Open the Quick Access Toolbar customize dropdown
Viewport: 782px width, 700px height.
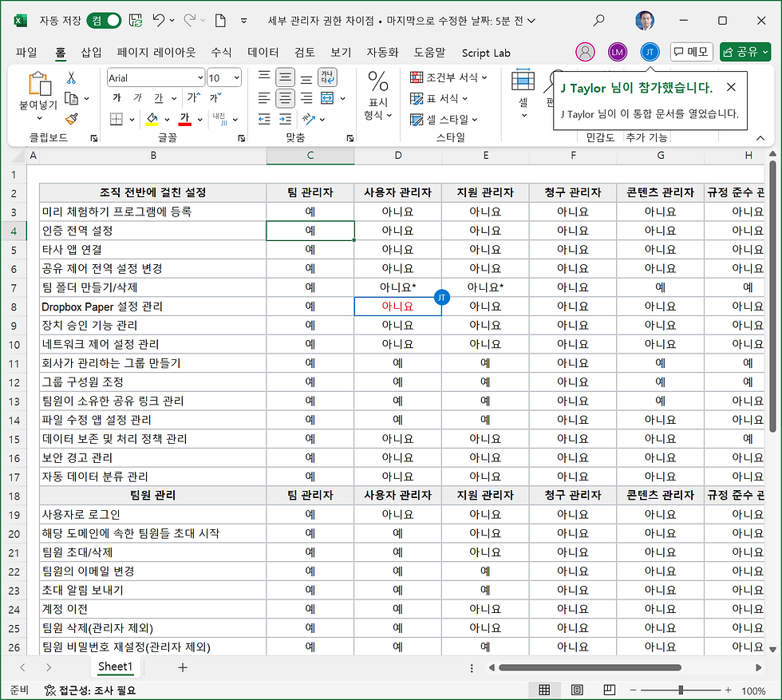tap(243, 21)
